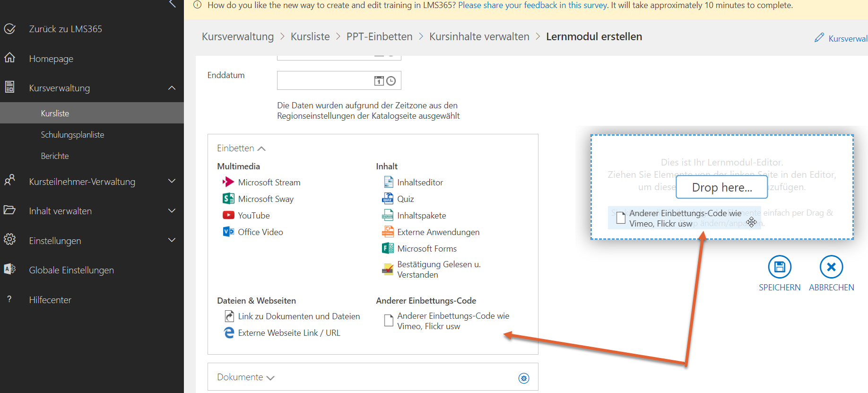Open Schulungsplanliste in the sidebar
Viewport: 868px width, 393px height.
[x=72, y=135]
